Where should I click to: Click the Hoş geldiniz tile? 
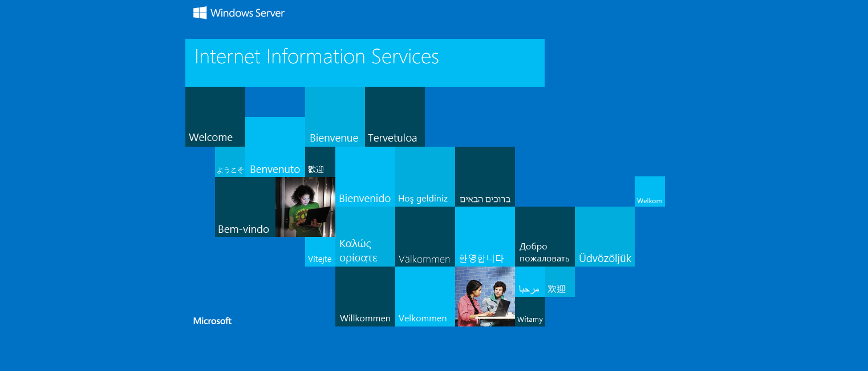(425, 177)
